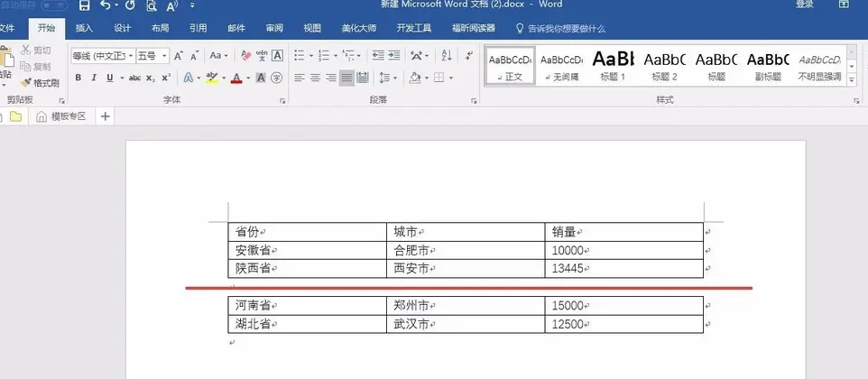Click the Align Right icon
Viewport: 868px width, 379px height.
click(x=331, y=78)
